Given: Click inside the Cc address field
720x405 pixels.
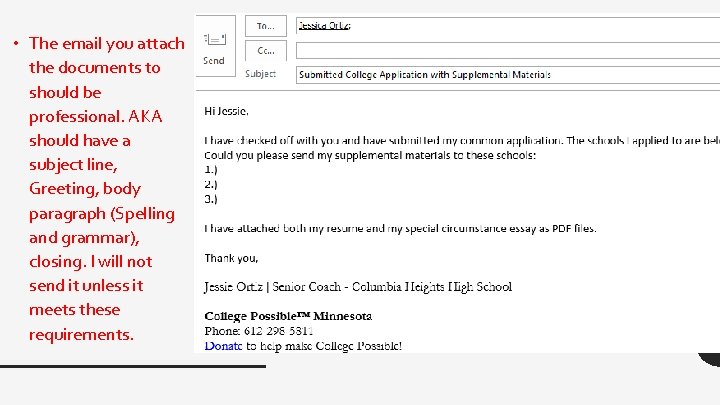Looking at the screenshot, I should tap(508, 51).
